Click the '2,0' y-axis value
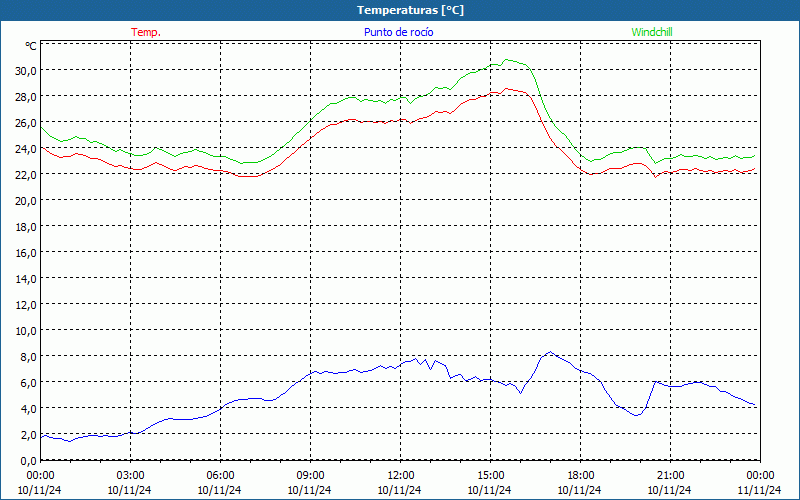Image resolution: width=800 pixels, height=500 pixels. (29, 435)
